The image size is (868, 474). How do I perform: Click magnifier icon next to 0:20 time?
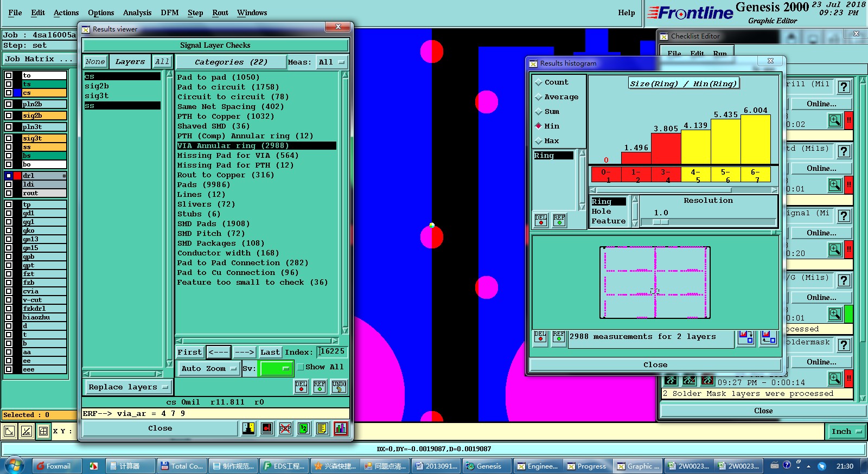835,249
